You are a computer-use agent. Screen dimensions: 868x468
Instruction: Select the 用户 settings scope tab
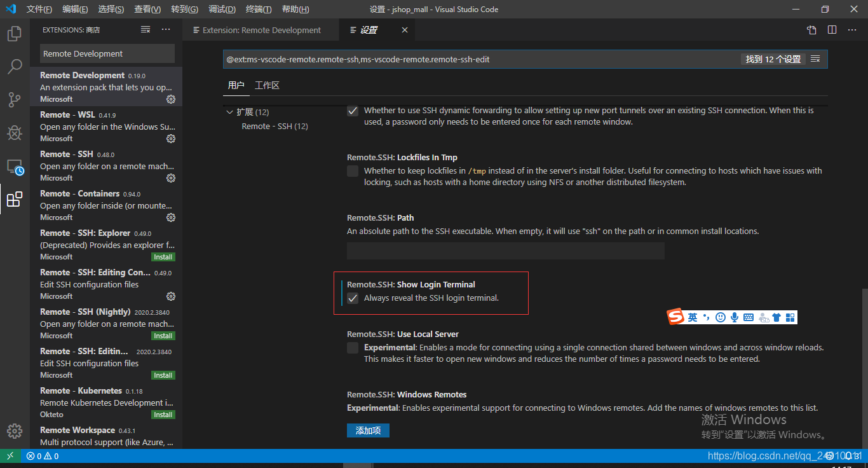coord(236,85)
